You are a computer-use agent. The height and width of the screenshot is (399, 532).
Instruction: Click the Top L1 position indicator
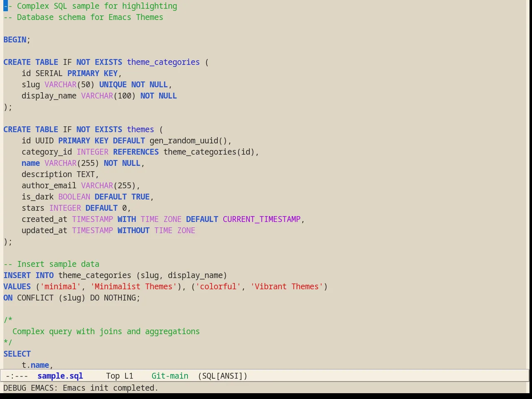click(120, 376)
